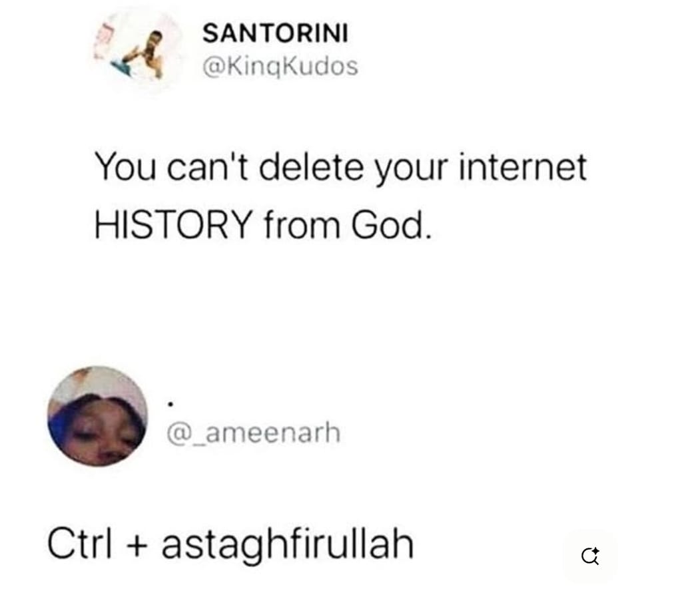The image size is (700, 609).
Task: Click the capitalized word HISTORY
Action: pos(174,225)
